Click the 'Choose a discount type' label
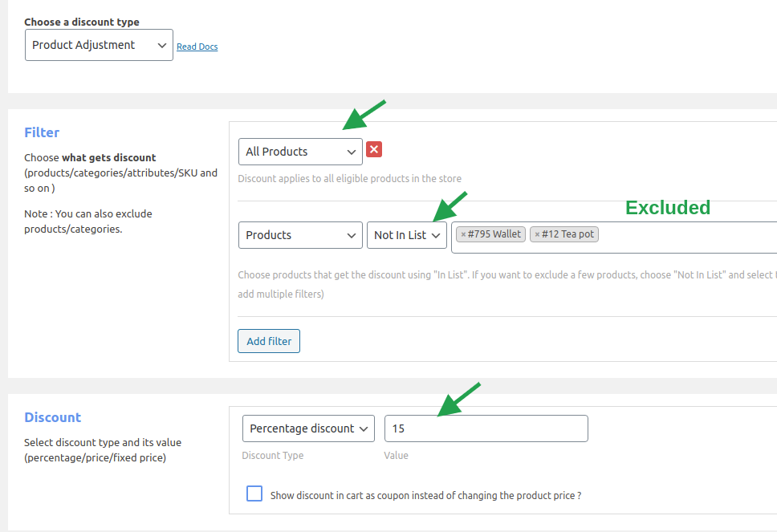Screen dimensions: 777x532 81,22
